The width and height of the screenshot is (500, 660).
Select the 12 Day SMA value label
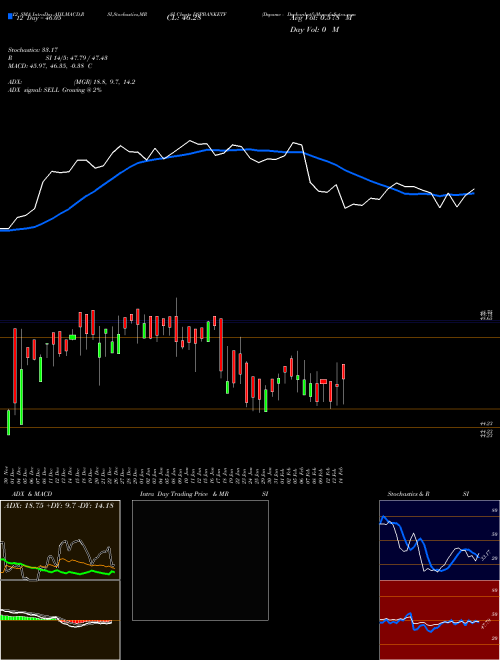(38, 19)
